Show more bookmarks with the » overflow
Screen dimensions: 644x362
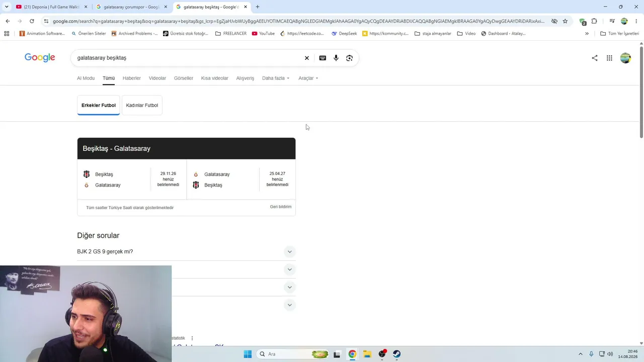pyautogui.click(x=587, y=34)
